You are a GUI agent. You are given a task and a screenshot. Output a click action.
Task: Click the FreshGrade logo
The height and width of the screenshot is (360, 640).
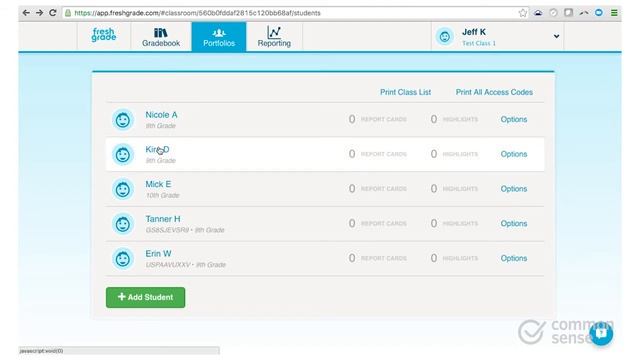pyautogui.click(x=104, y=35)
